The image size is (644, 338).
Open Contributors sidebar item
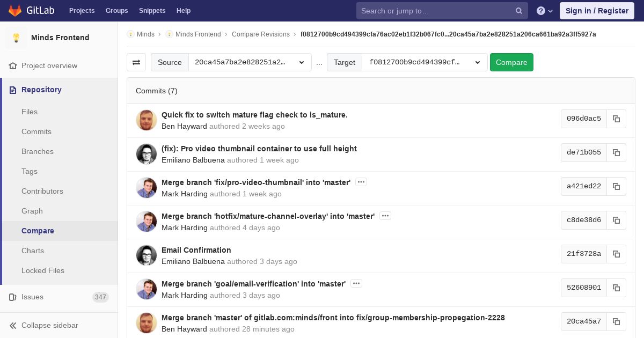coord(42,191)
